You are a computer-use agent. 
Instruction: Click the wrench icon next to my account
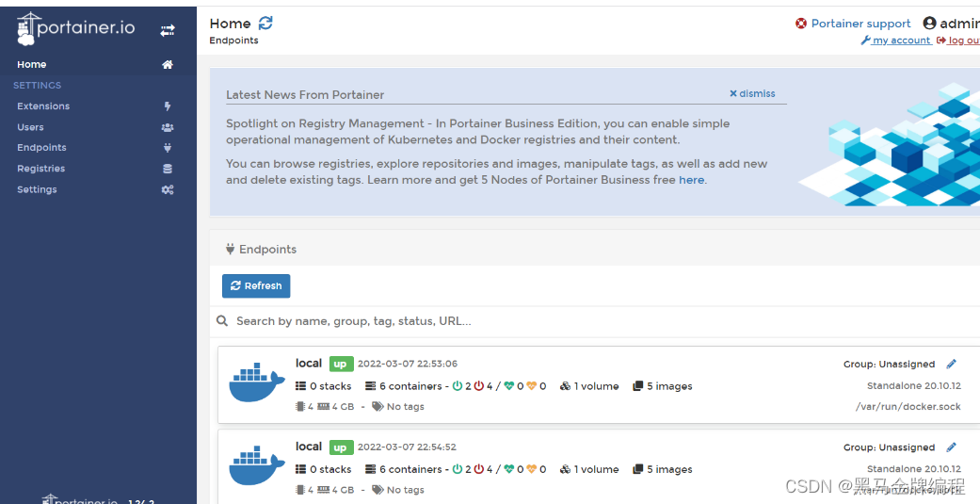click(866, 41)
